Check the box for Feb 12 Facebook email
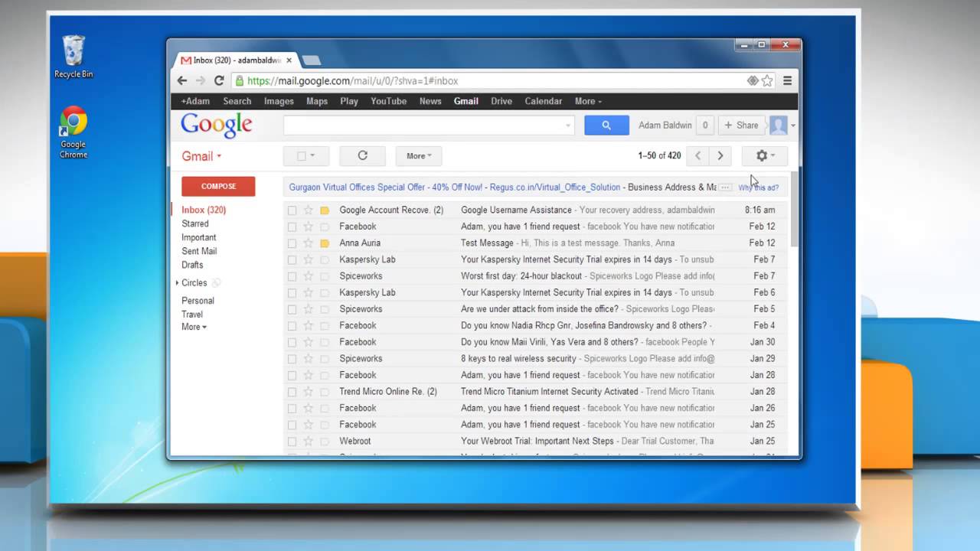 click(x=292, y=227)
